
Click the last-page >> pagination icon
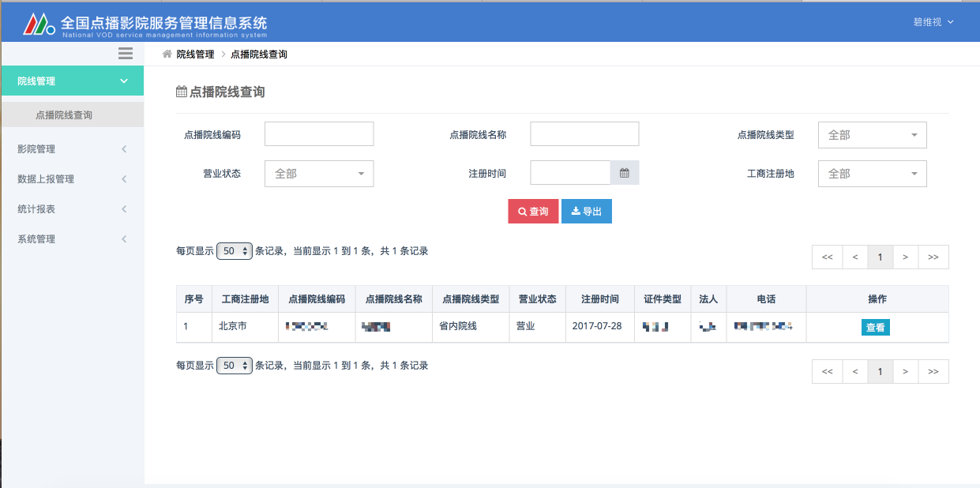point(933,257)
